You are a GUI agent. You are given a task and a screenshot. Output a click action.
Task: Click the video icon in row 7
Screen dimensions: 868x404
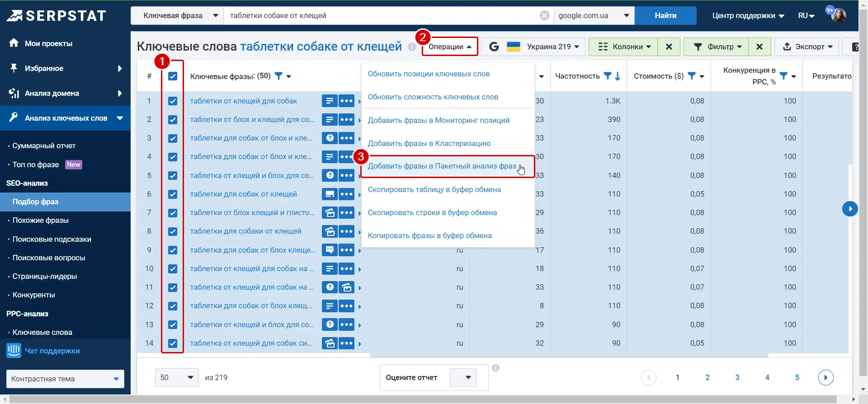point(330,212)
